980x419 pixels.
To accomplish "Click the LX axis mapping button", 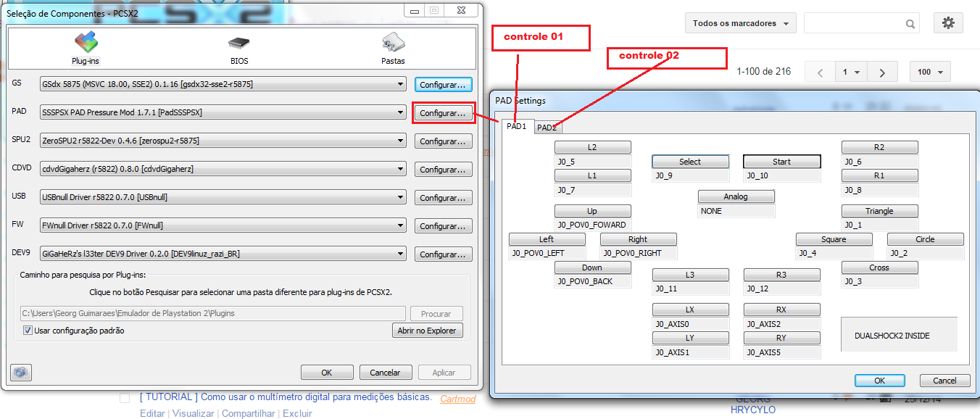I will (x=690, y=310).
